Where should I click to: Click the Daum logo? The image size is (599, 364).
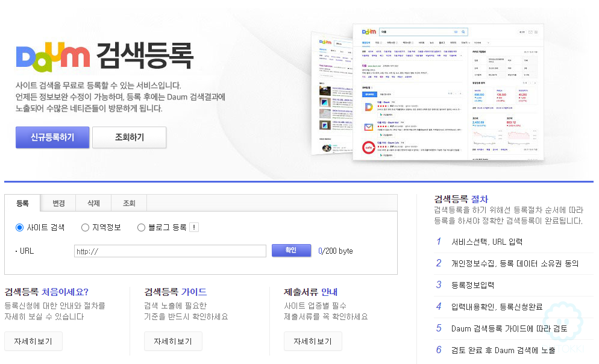pos(52,57)
